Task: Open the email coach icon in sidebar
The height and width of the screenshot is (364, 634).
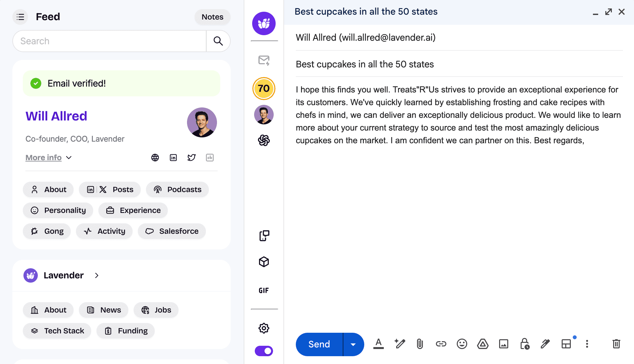Action: [264, 60]
